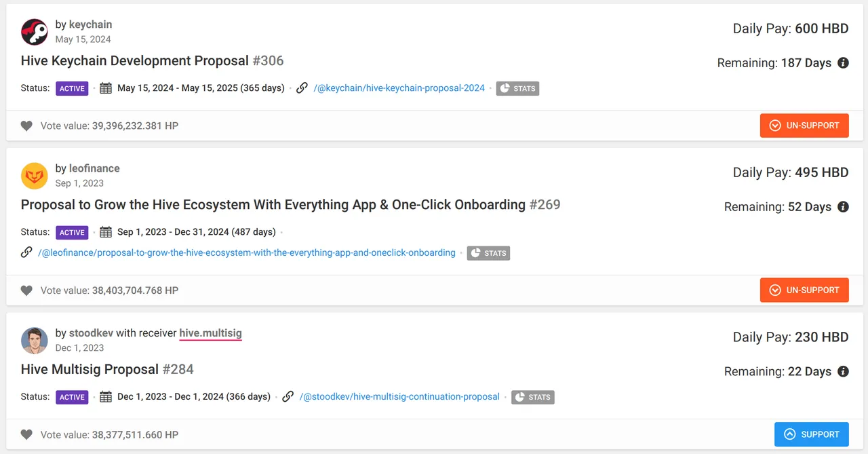The image size is (868, 454).
Task: Click creation date May 15, 2024 under keychain
Action: [83, 39]
